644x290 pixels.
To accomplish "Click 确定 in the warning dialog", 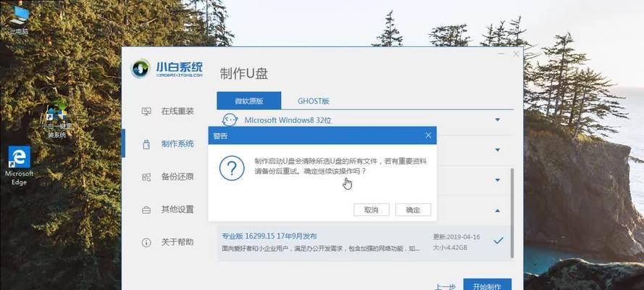I will [413, 210].
